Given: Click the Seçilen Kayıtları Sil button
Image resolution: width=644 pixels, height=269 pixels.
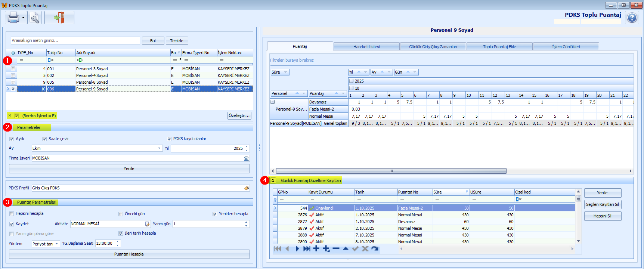Looking at the screenshot, I should [602, 205].
